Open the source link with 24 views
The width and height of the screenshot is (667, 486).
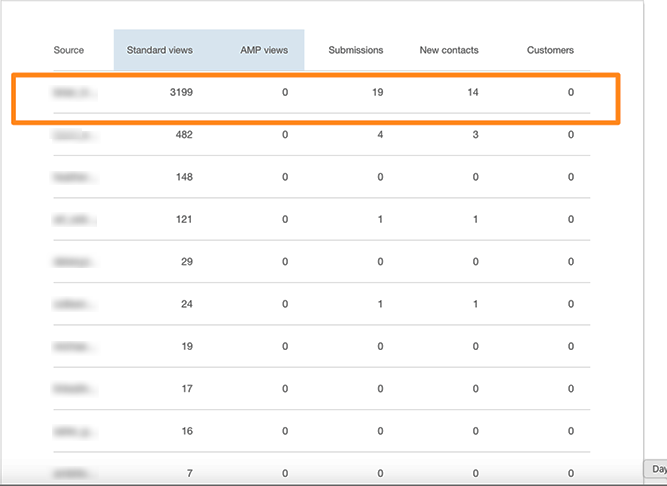point(75,304)
